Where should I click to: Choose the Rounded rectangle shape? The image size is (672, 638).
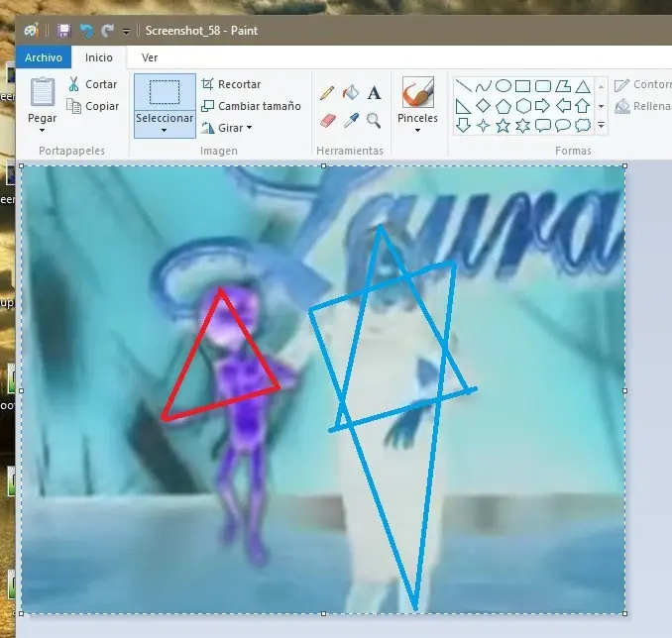click(543, 86)
